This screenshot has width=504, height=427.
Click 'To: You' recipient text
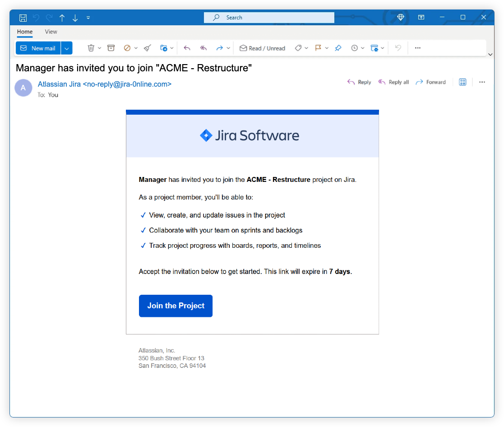pos(48,95)
